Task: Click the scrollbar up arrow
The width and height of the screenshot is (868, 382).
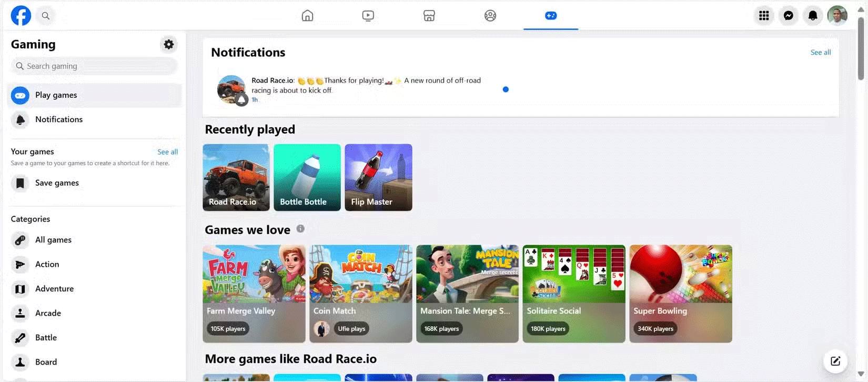Action: 861,9
